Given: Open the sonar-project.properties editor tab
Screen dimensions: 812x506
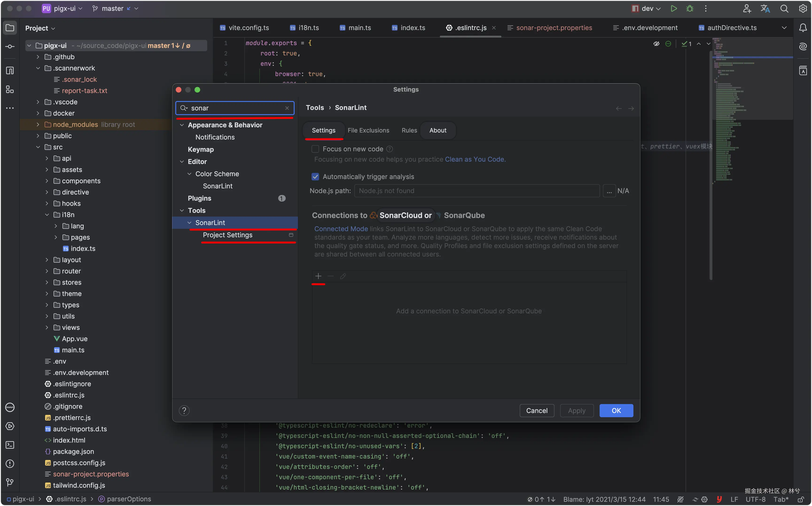Looking at the screenshot, I should (554, 28).
